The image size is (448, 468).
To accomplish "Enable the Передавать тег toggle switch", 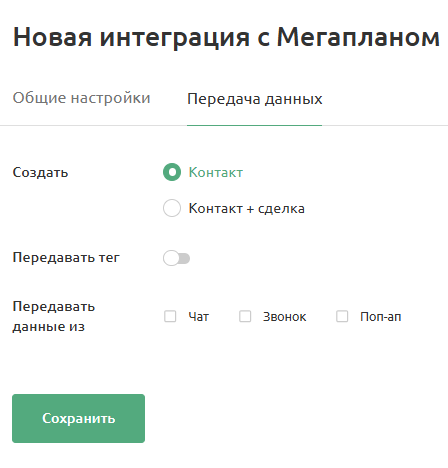I will coord(176,258).
